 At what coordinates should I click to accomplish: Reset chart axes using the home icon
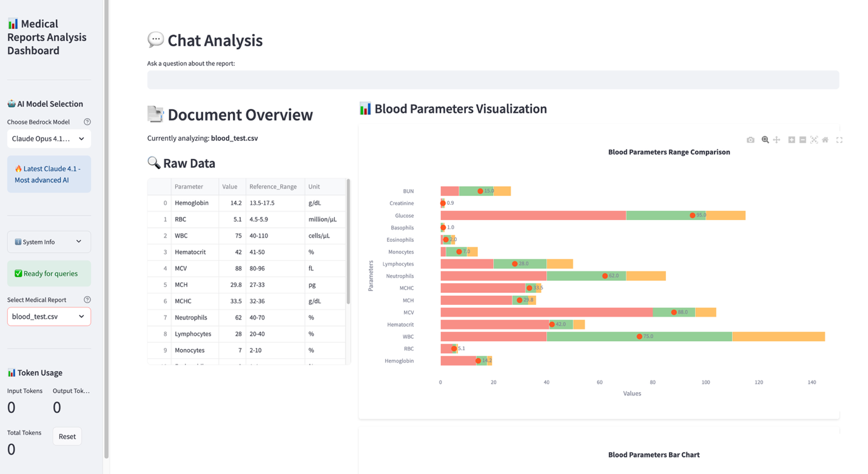coord(825,140)
